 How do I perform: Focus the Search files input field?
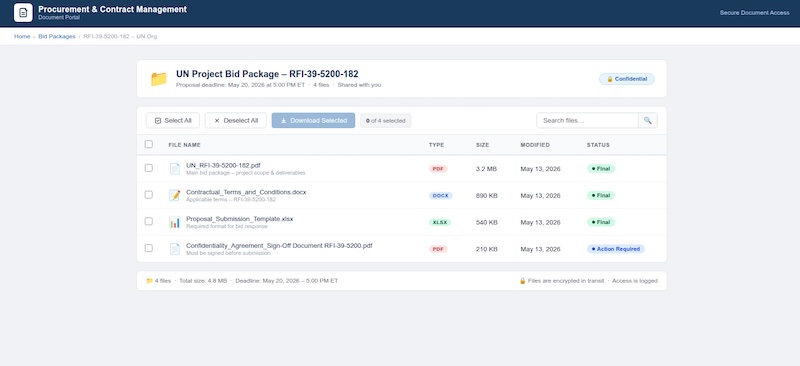587,120
